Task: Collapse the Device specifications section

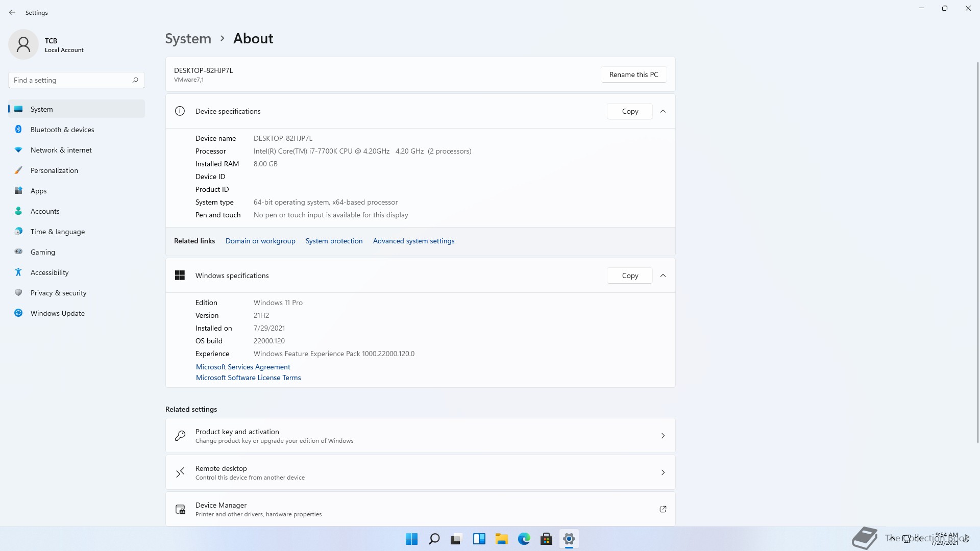Action: 663,111
